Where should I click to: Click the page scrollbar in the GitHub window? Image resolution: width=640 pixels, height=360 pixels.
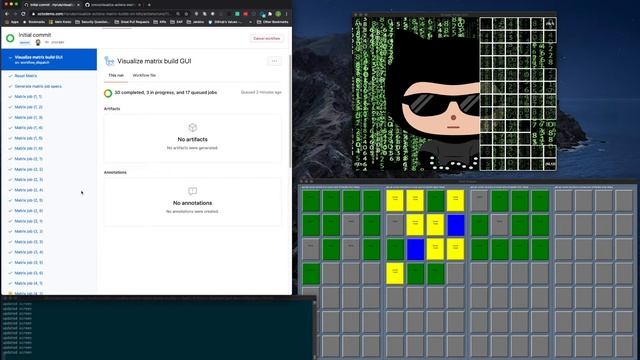tap(290, 110)
